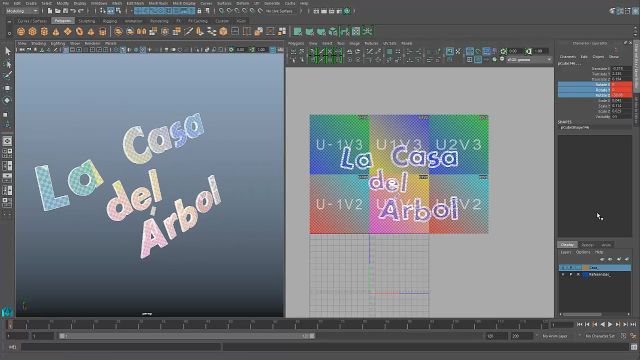This screenshot has width=640, height=360.
Task: Create a polygon sphere from the shelf
Action: (x=21, y=31)
